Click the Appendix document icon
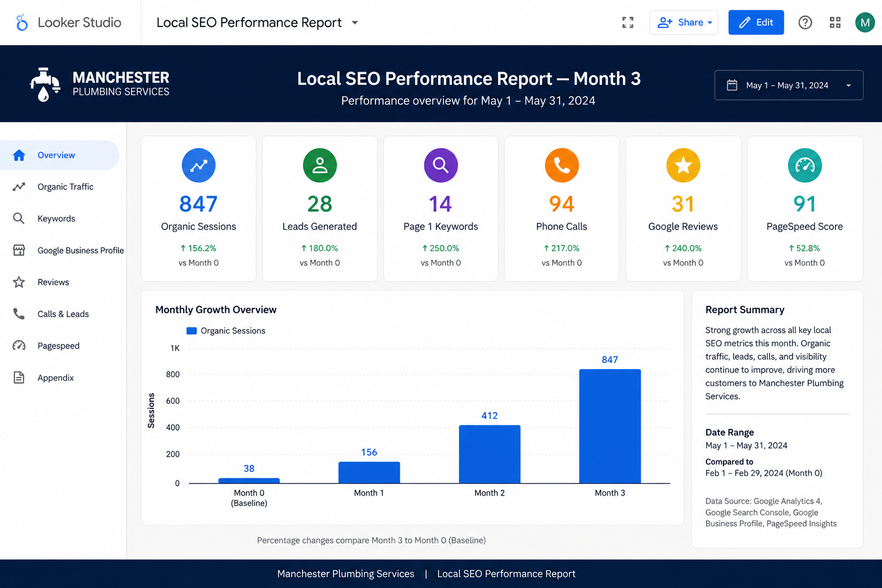882x588 pixels. [x=19, y=377]
